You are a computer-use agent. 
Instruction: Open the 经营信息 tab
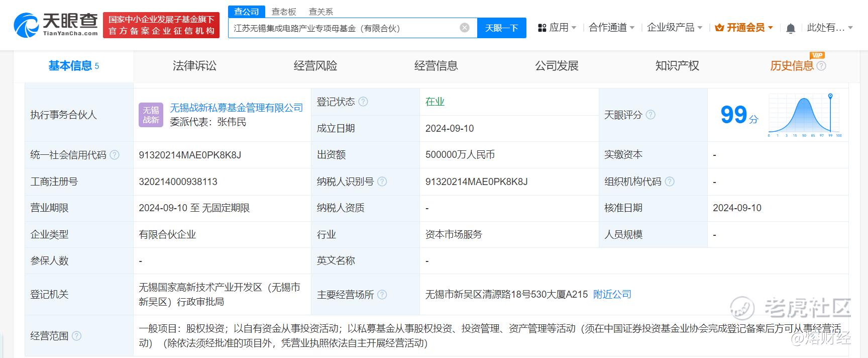point(436,66)
